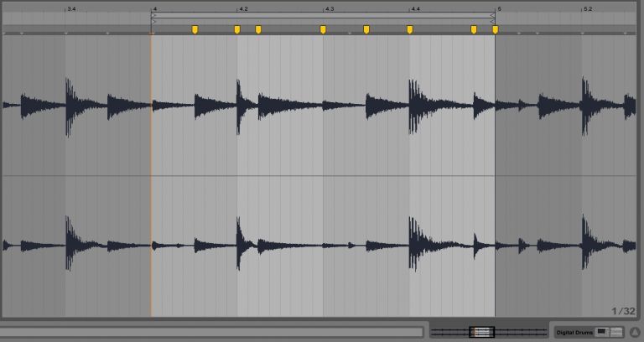Click the Digital Drums clip label

[574, 333]
